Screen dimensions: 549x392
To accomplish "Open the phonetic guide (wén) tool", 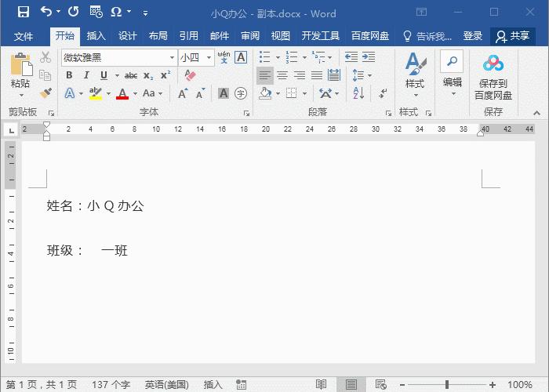I will [224, 57].
